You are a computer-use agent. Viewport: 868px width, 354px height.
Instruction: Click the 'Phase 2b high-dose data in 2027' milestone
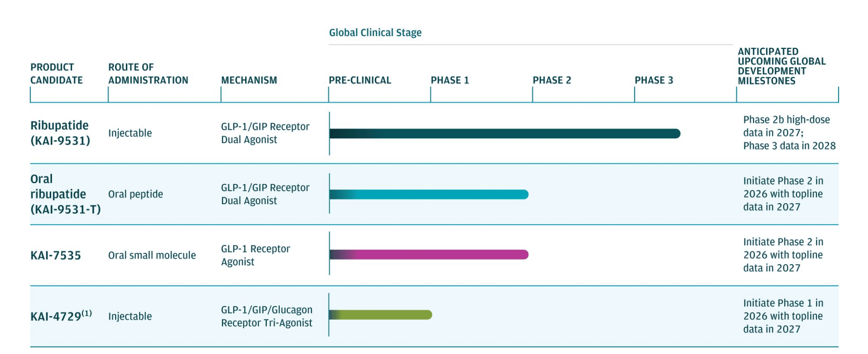[x=786, y=126]
